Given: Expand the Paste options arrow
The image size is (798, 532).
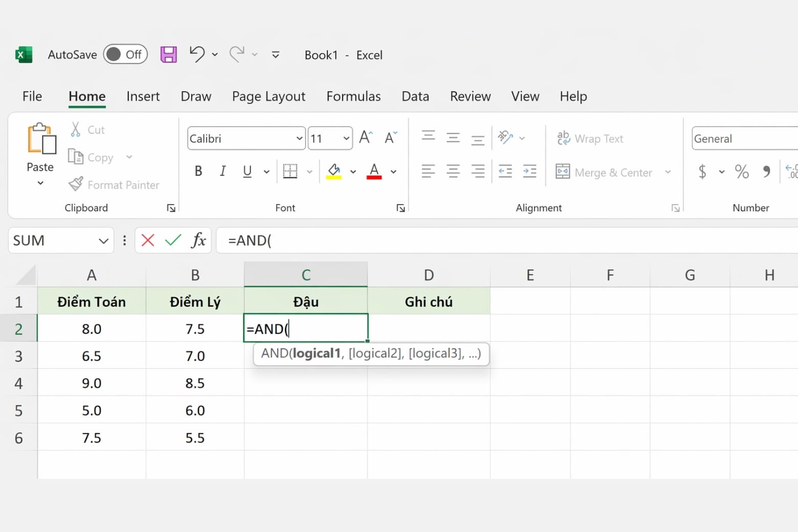Looking at the screenshot, I should pyautogui.click(x=40, y=183).
